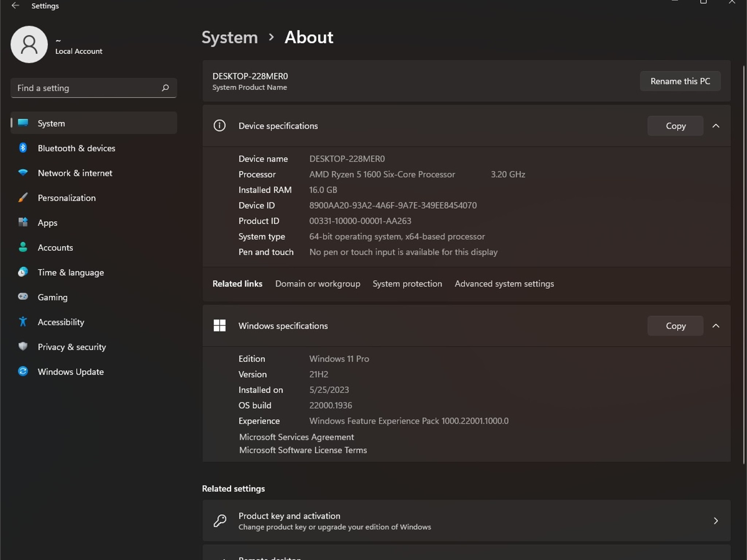Viewport: 747px width, 560px height.
Task: Click the Installed RAM 16.0 GB value
Action: point(323,190)
